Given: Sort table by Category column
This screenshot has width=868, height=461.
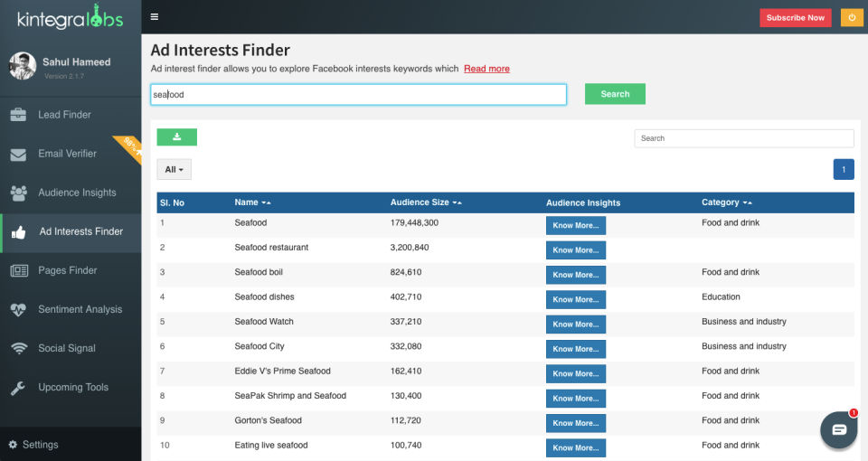Looking at the screenshot, I should pyautogui.click(x=727, y=202).
